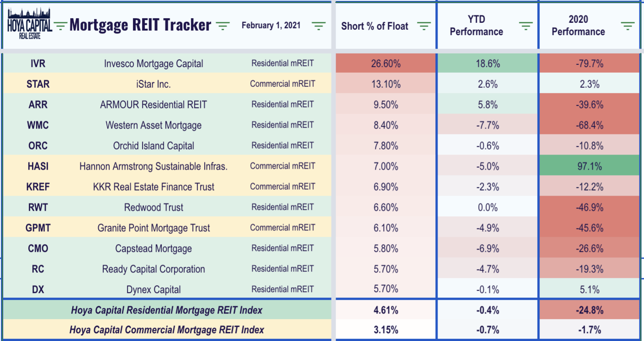Select the STAR ticker cell
644x341 pixels.
(38, 84)
